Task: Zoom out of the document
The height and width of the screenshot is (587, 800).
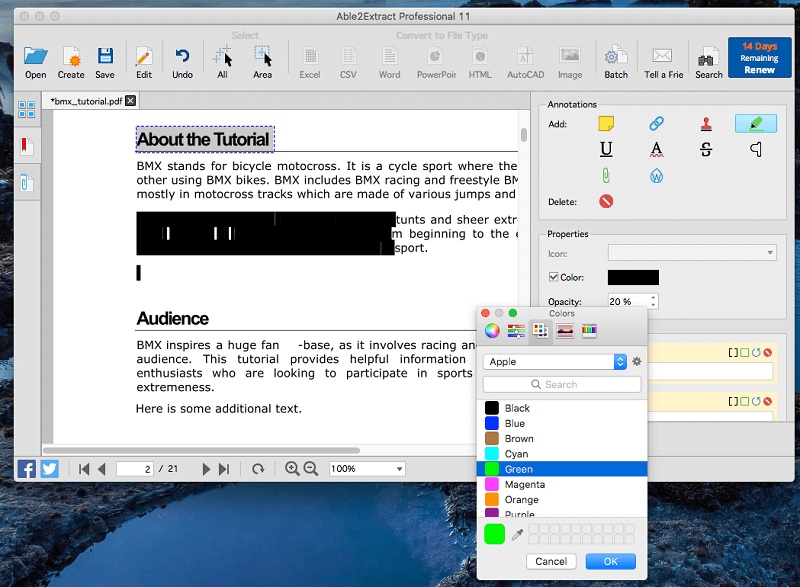Action: [311, 469]
